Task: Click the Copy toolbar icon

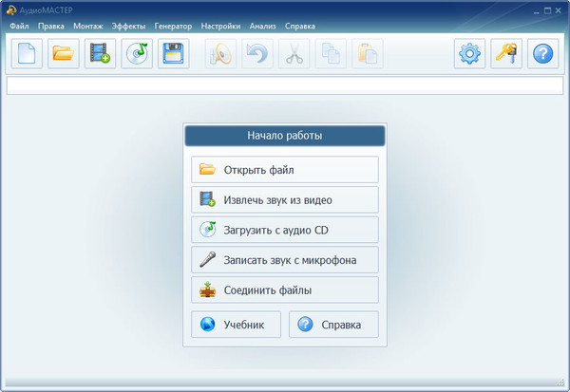Action: point(331,54)
